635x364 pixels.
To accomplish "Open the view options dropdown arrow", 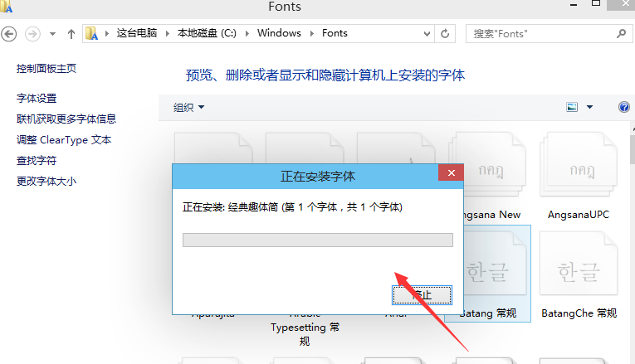I will [x=589, y=107].
